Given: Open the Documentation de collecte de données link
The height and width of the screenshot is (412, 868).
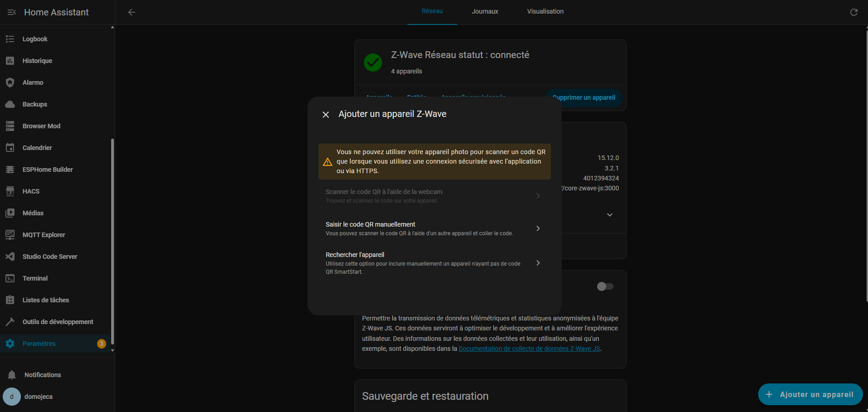Looking at the screenshot, I should [529, 349].
